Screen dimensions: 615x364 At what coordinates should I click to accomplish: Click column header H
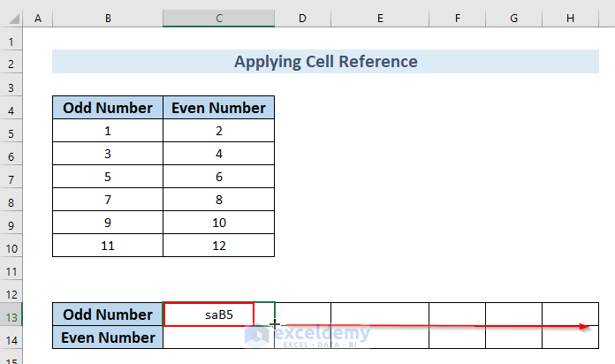(x=569, y=18)
